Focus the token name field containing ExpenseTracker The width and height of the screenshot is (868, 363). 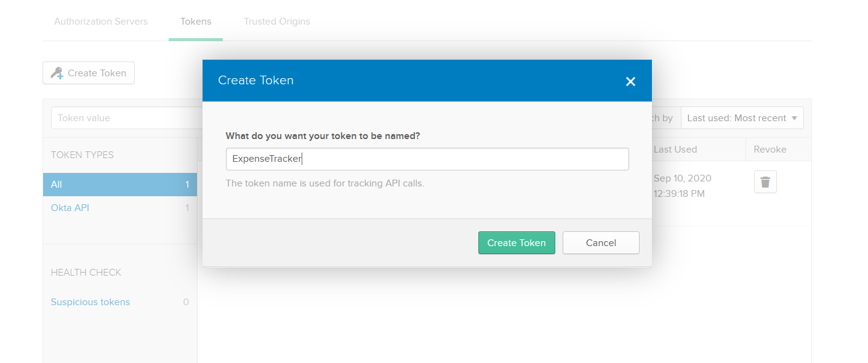point(427,159)
